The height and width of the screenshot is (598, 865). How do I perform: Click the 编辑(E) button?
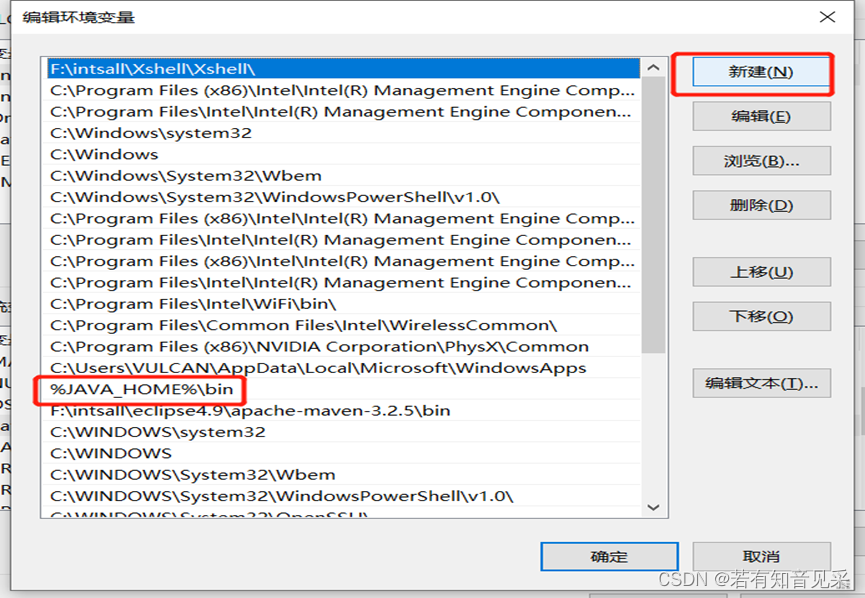point(761,116)
